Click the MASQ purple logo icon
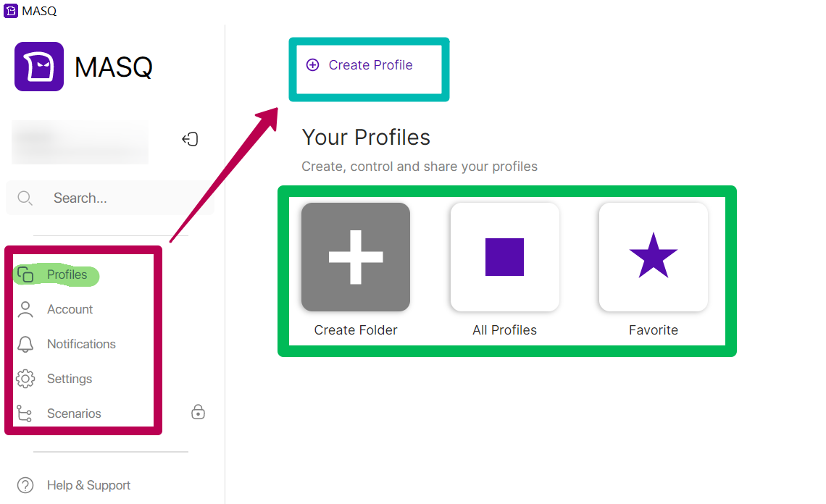This screenshot has width=826, height=504. point(39,67)
